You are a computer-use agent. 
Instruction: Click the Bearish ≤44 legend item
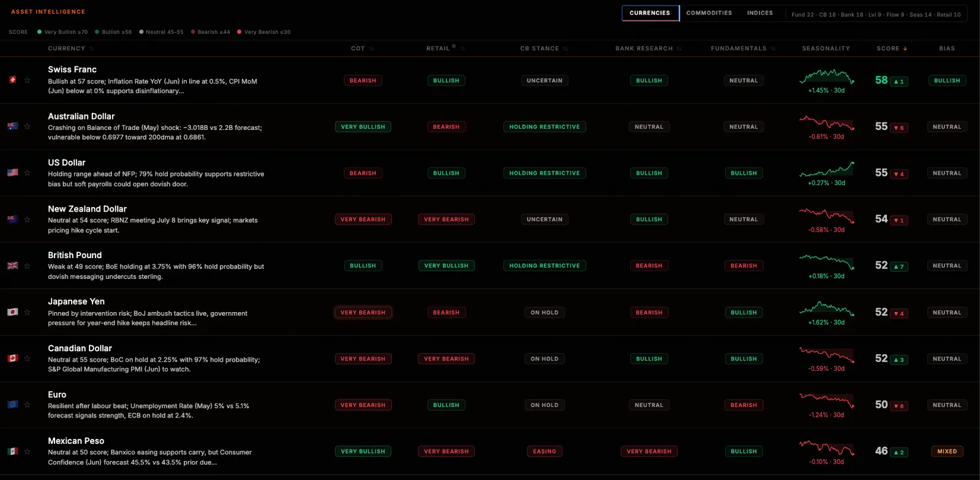click(x=210, y=32)
